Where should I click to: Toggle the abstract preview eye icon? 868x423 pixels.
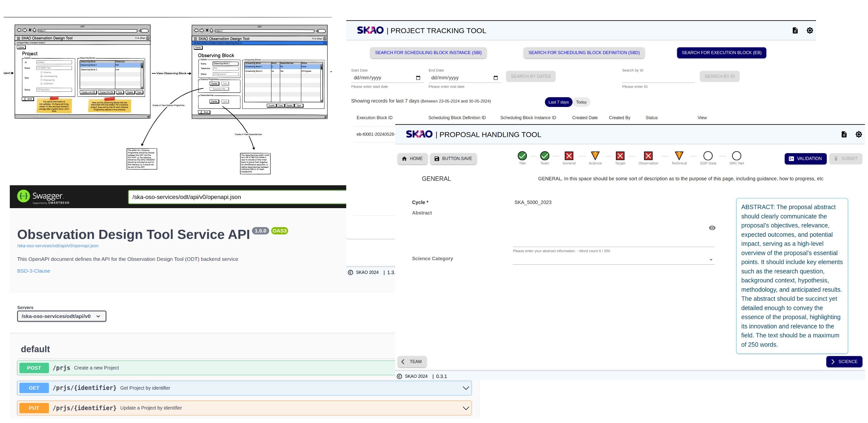coord(712,228)
